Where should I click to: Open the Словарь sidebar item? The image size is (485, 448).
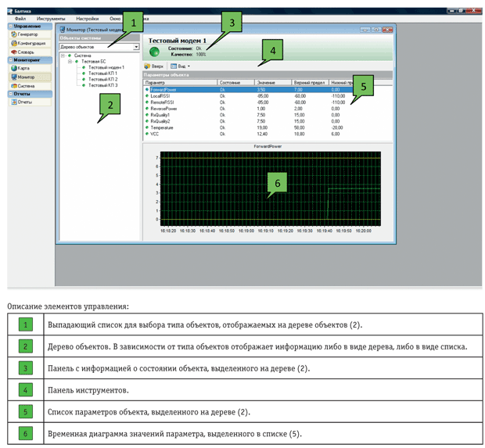tap(31, 52)
